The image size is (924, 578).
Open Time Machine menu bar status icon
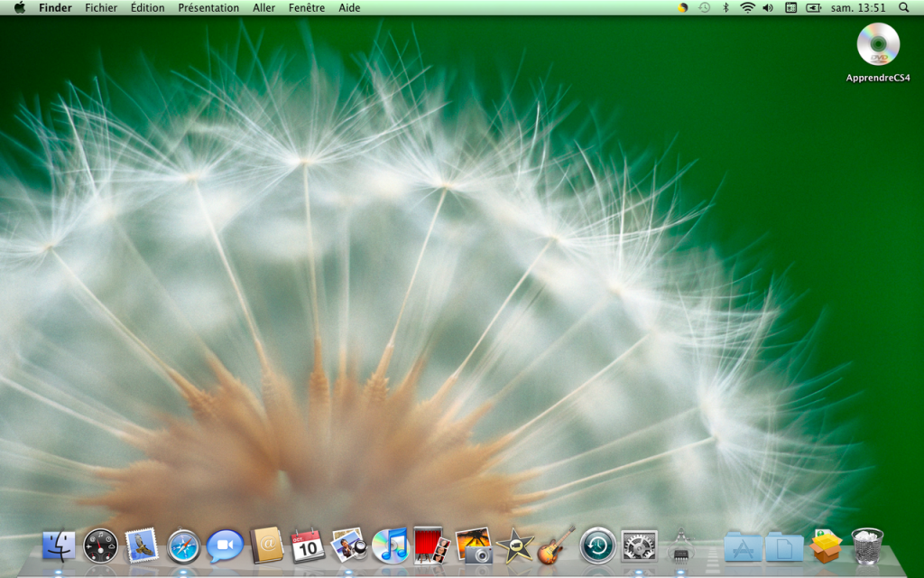coord(704,7)
